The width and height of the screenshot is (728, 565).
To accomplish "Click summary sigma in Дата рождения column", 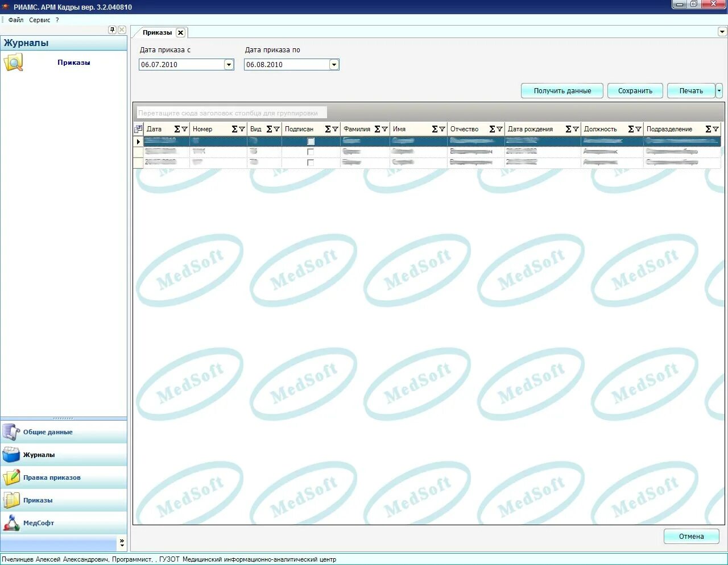I will click(x=568, y=129).
